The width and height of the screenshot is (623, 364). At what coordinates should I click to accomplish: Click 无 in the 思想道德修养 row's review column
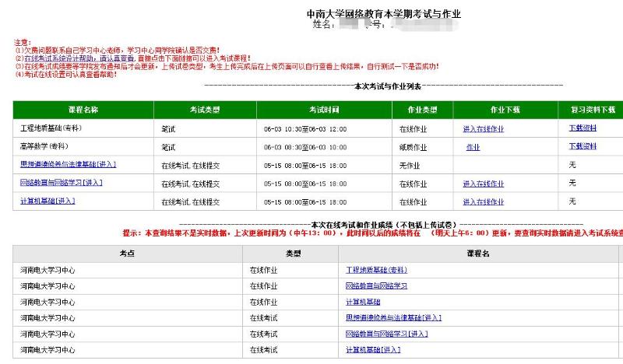point(572,164)
